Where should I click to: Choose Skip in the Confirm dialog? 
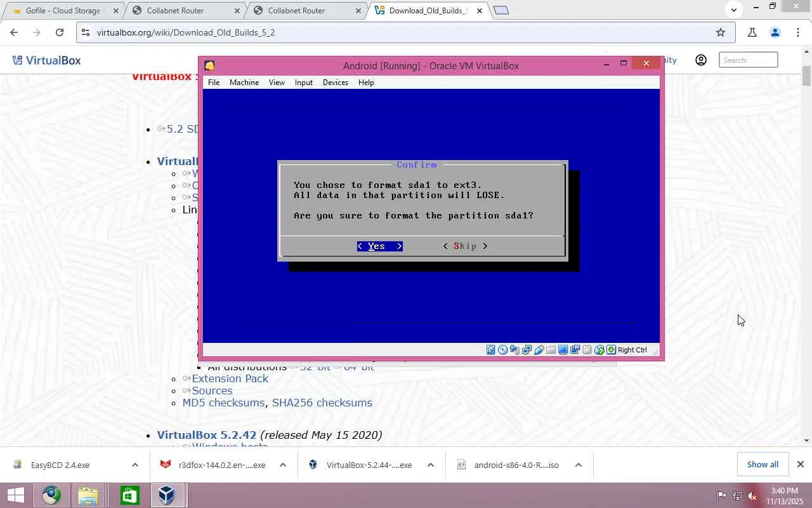pos(465,246)
